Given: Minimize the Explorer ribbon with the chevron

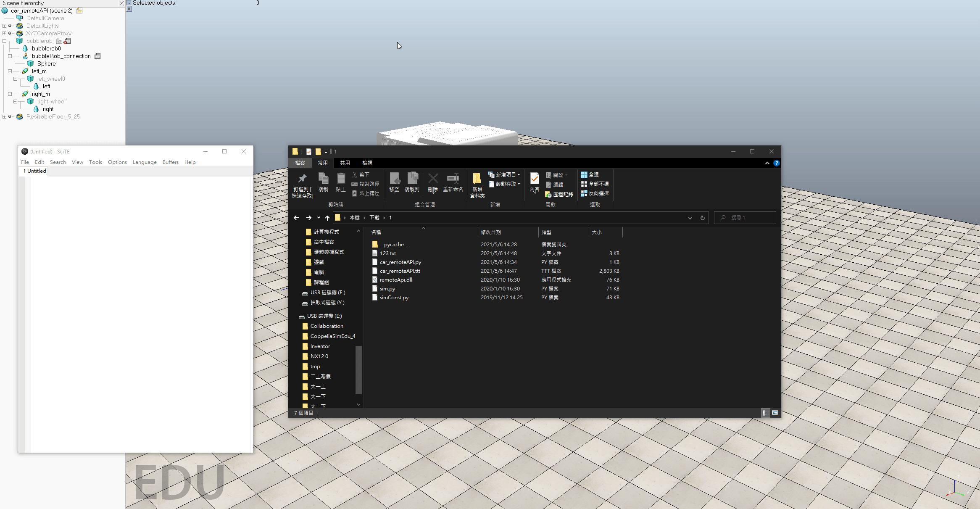Looking at the screenshot, I should [767, 163].
